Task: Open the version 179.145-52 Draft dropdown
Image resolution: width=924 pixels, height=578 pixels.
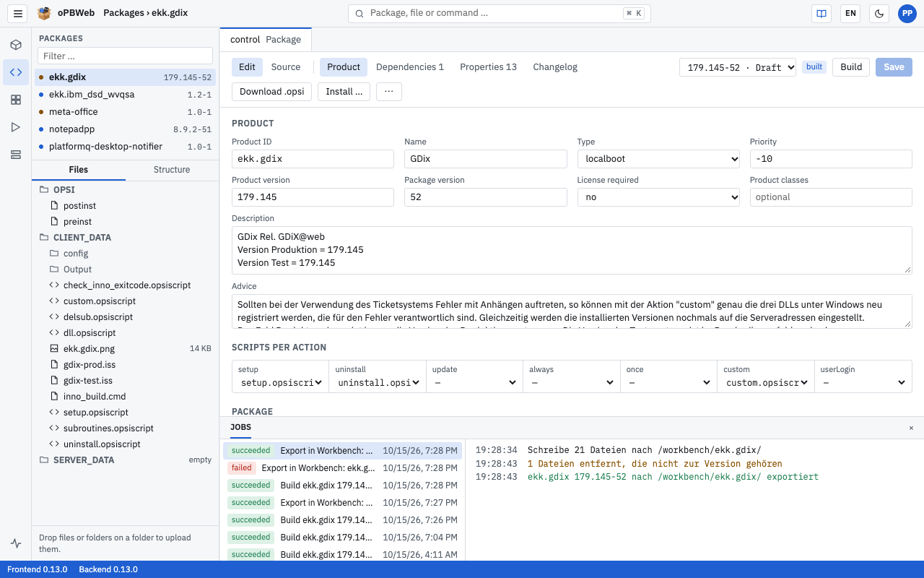Action: coord(738,67)
